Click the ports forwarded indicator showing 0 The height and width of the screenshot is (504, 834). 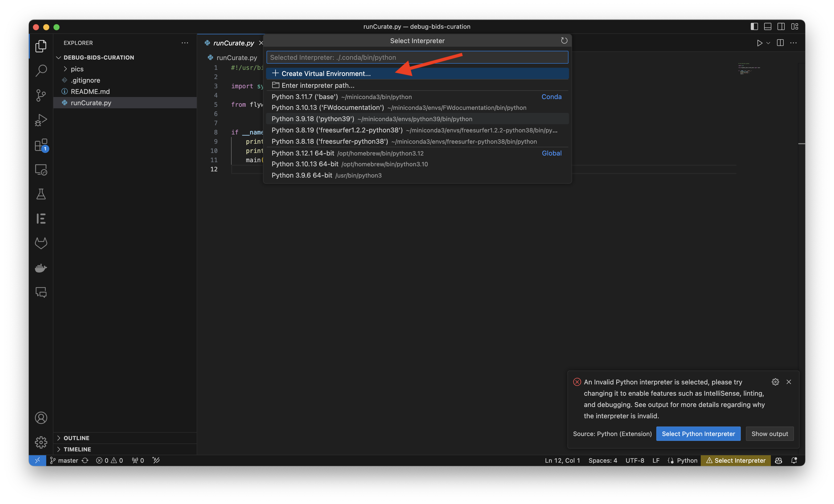click(138, 460)
